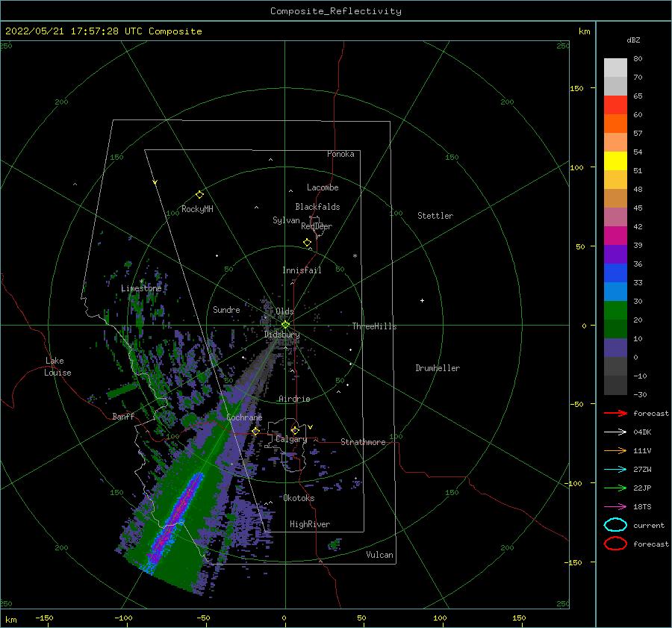Click the asterisk marker above Limestone
The width and height of the screenshot is (672, 628).
141,282
